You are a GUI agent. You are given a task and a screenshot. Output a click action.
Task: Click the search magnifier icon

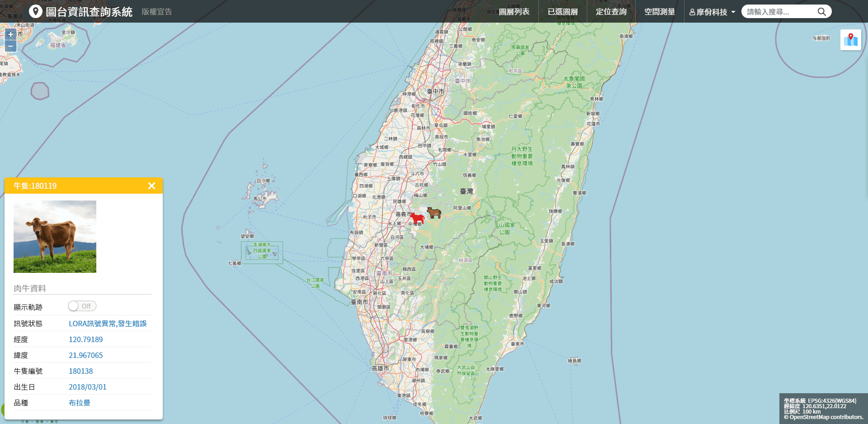tap(821, 12)
